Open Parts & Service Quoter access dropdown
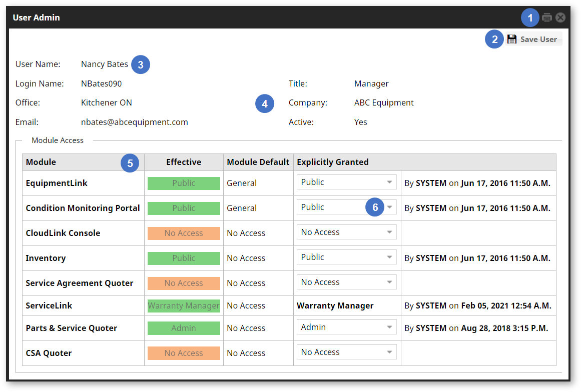The height and width of the screenshot is (392, 581). (346, 327)
